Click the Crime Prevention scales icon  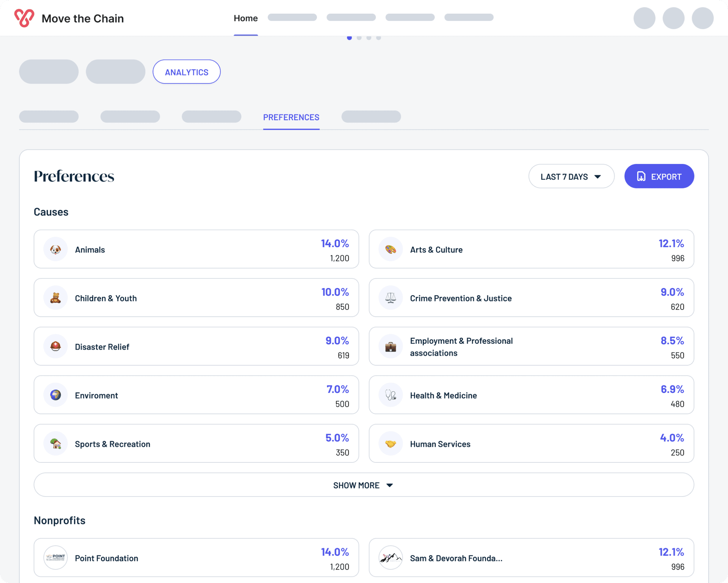click(391, 298)
